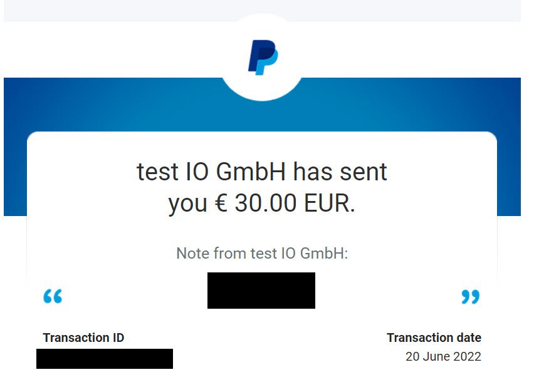Click the Transaction ID label
The height and width of the screenshot is (392, 534).
click(83, 338)
